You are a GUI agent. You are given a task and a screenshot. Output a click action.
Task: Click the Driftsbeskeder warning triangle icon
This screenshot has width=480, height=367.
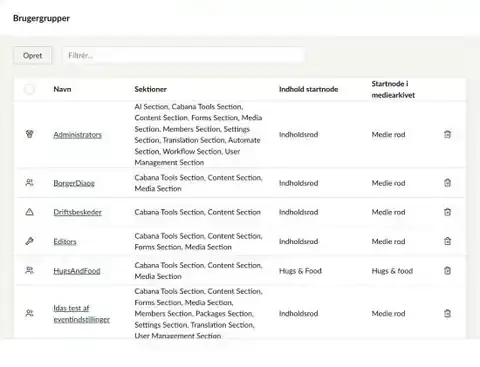[29, 212]
